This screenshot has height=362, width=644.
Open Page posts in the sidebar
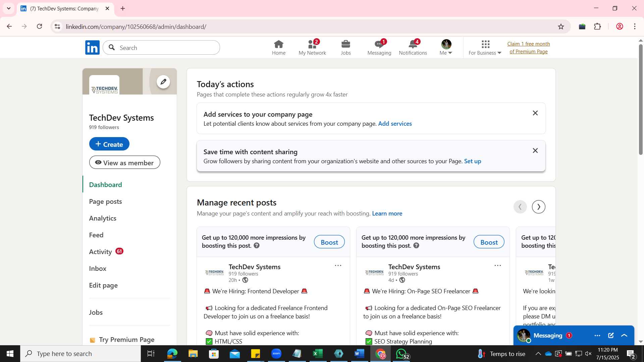tap(105, 201)
